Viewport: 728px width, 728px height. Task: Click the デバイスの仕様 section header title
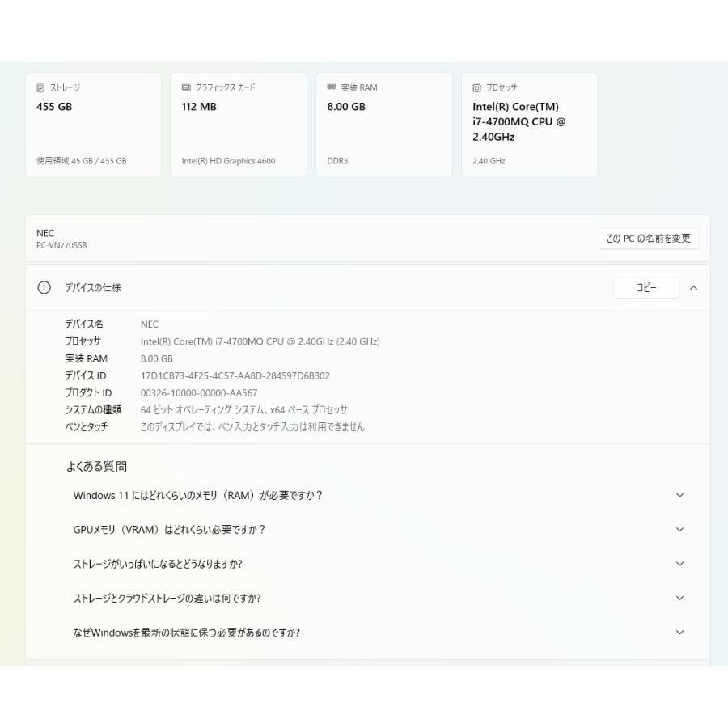(x=93, y=288)
